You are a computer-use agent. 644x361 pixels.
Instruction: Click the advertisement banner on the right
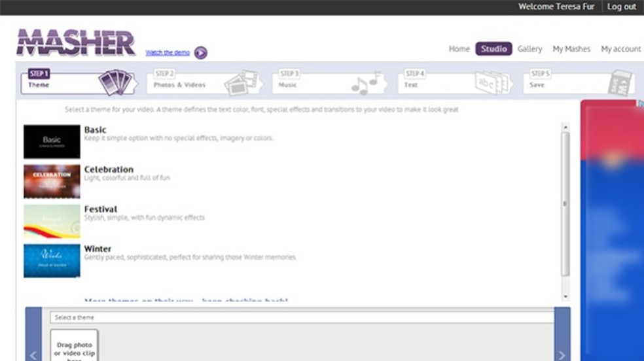612,230
